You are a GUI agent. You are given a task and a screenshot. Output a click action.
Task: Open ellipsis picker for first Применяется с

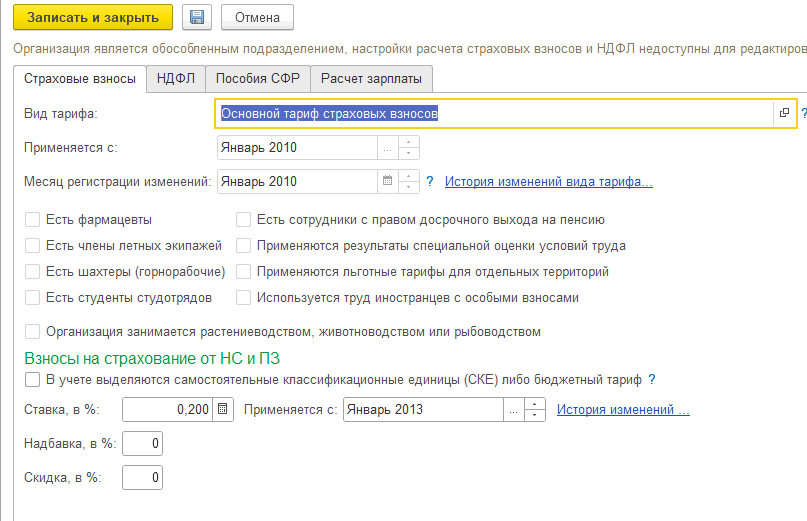[388, 148]
